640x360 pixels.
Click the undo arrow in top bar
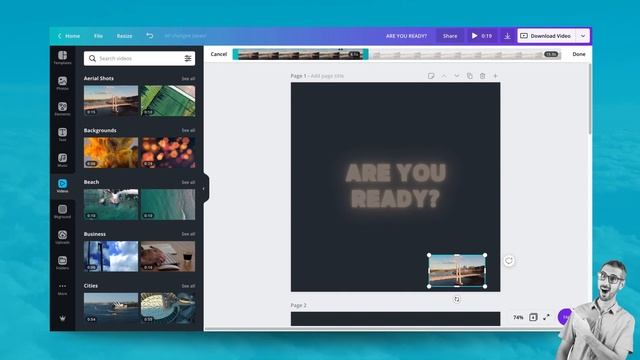pos(149,36)
